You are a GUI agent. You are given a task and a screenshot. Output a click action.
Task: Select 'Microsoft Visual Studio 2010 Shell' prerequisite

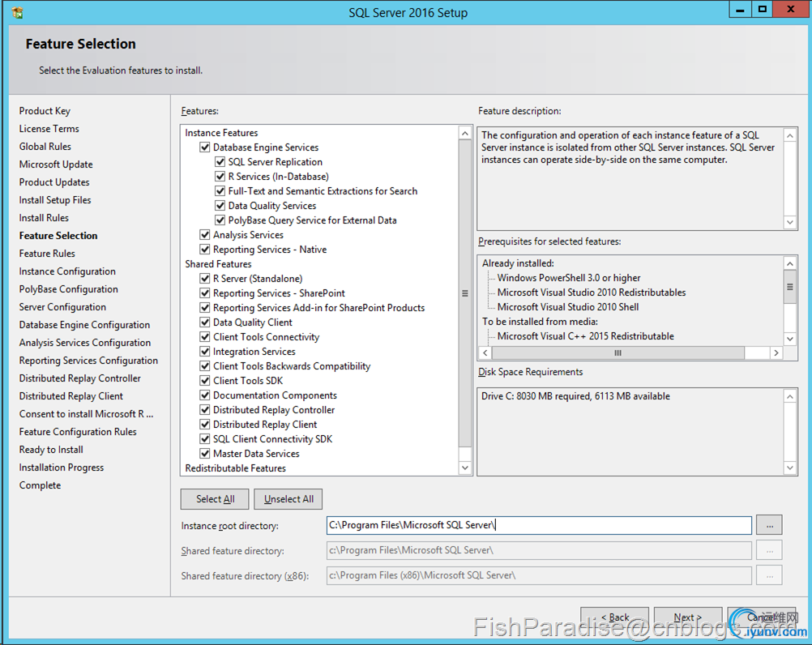coord(568,307)
